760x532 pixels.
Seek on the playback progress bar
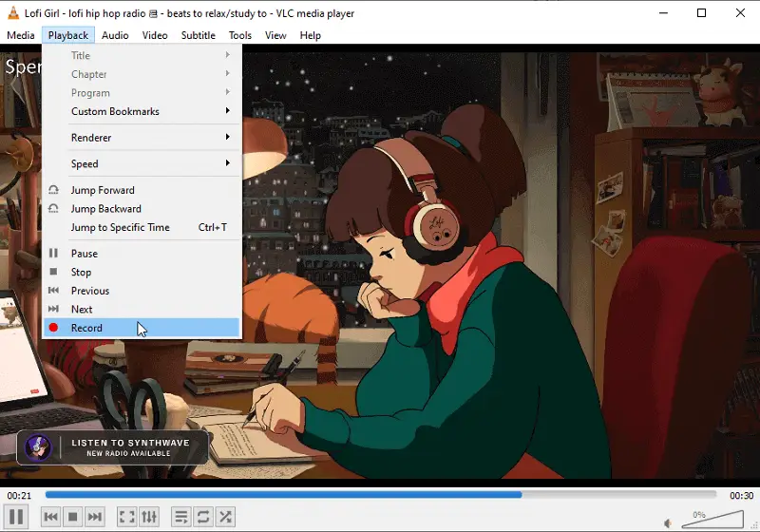pos(381,495)
